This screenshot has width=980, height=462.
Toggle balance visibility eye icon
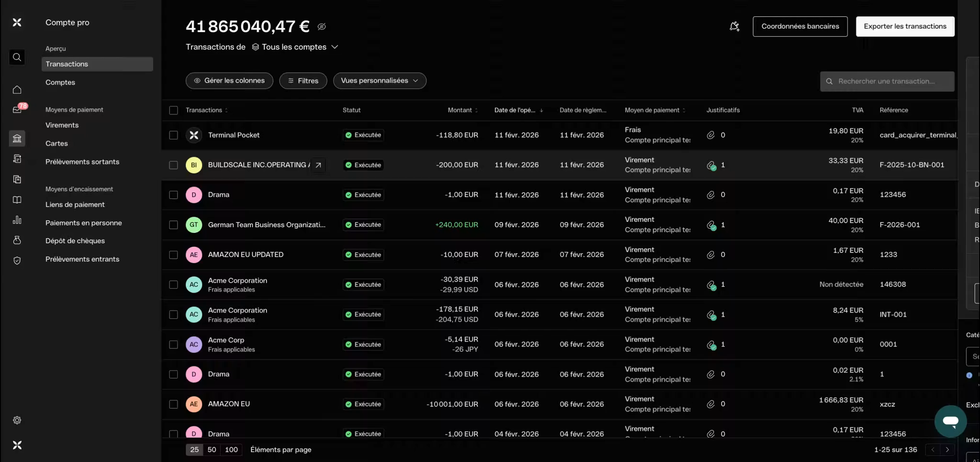(x=322, y=27)
